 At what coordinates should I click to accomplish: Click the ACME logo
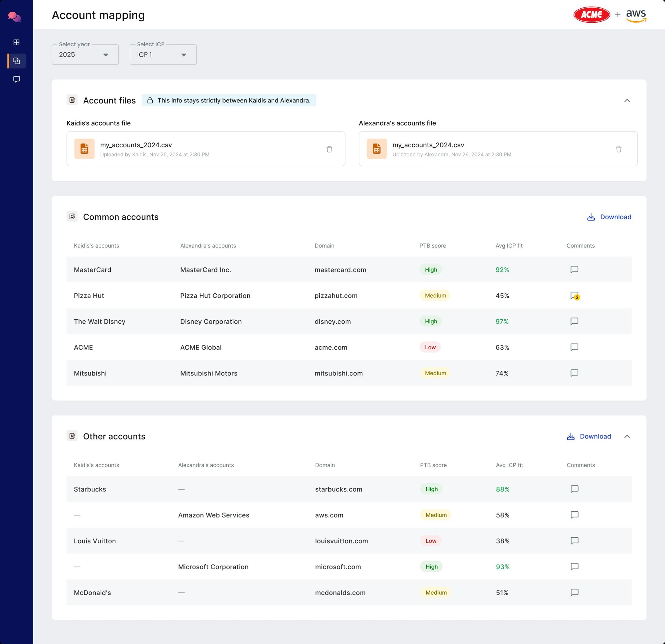[x=592, y=15]
